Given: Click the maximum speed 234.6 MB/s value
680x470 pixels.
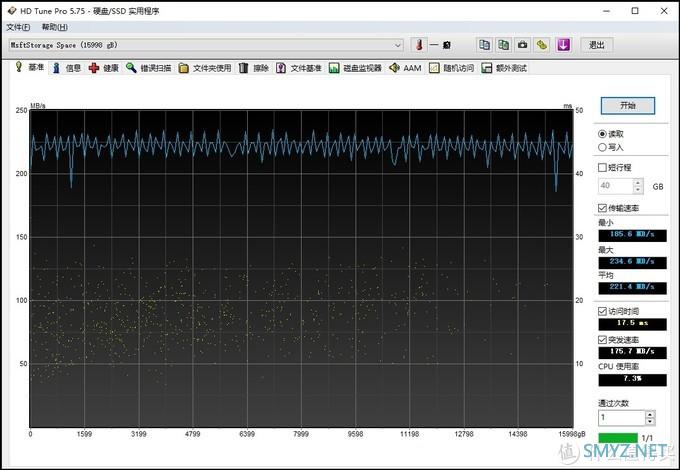Looking at the screenshot, I should tap(632, 262).
